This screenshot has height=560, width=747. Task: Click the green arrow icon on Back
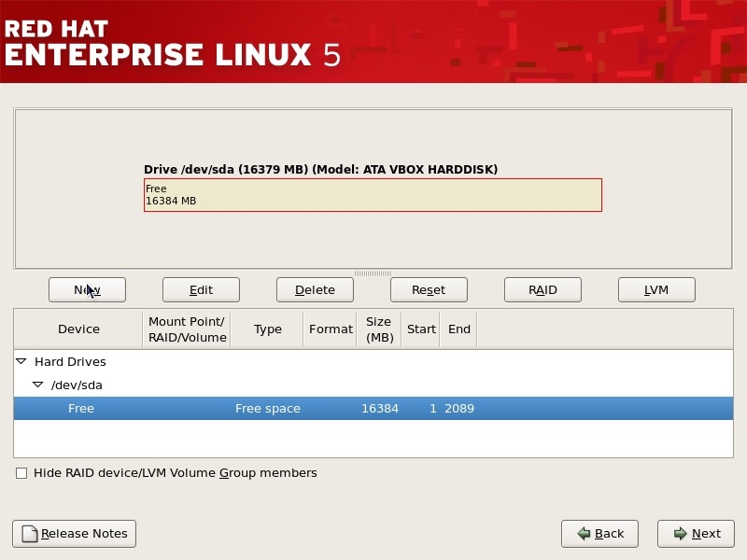coord(585,533)
